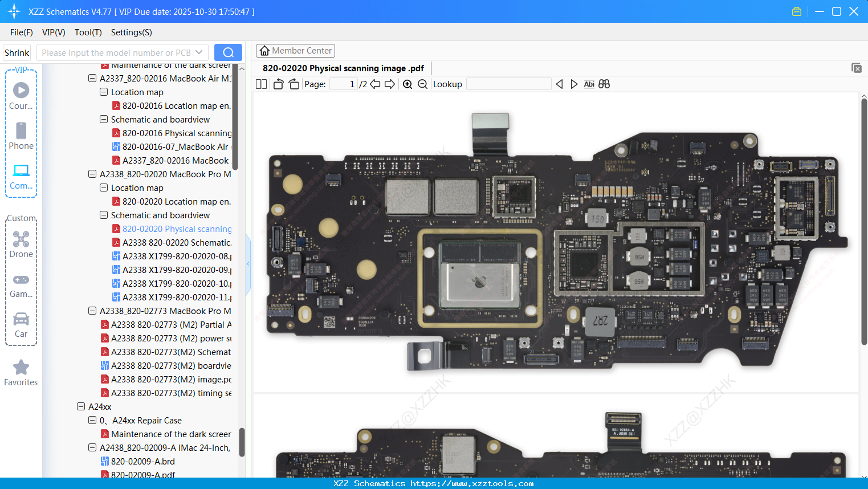Collapse the A2438_820-02009-A iMac node
The image size is (868, 489).
click(x=92, y=447)
